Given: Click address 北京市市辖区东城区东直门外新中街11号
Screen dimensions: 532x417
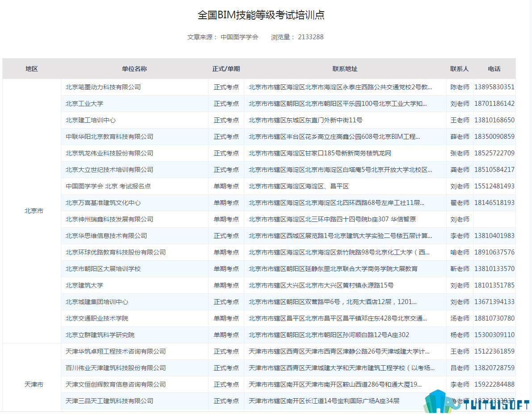Looking at the screenshot, I should point(306,121).
